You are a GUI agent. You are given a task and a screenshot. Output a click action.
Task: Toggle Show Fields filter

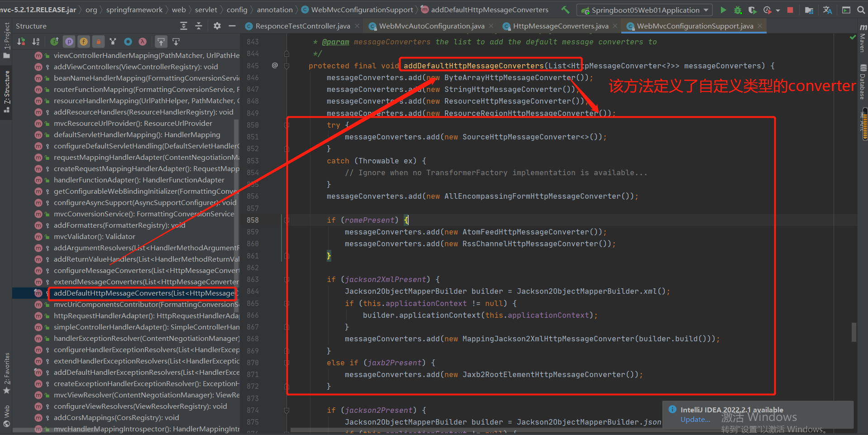click(84, 42)
